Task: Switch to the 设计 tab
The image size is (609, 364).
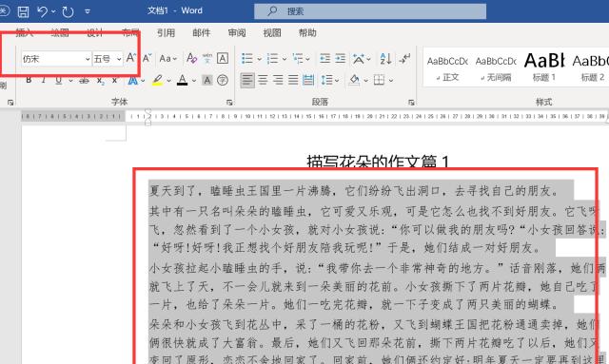Action: 95,33
